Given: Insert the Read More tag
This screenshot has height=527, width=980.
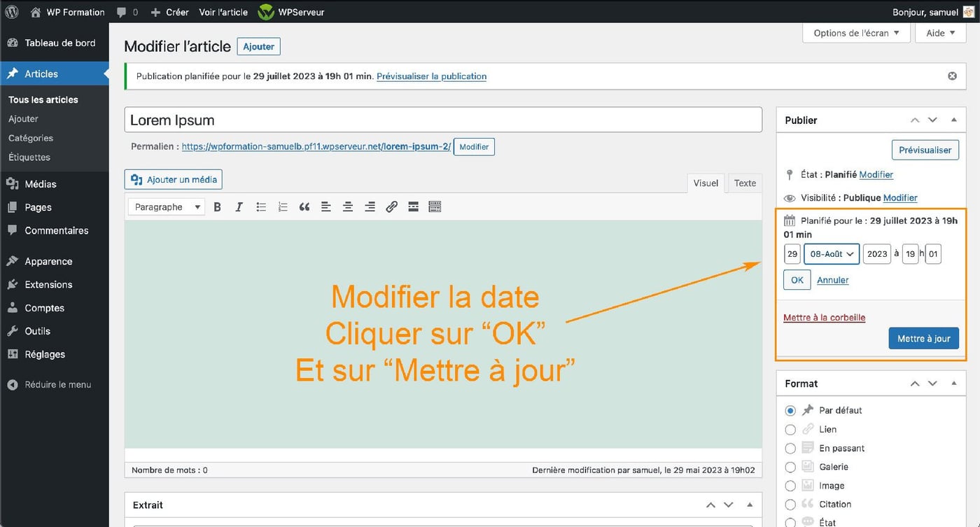Looking at the screenshot, I should point(413,206).
